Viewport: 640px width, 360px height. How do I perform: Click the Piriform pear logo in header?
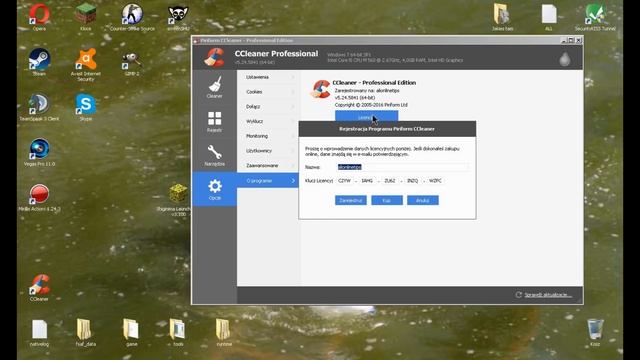click(x=564, y=59)
